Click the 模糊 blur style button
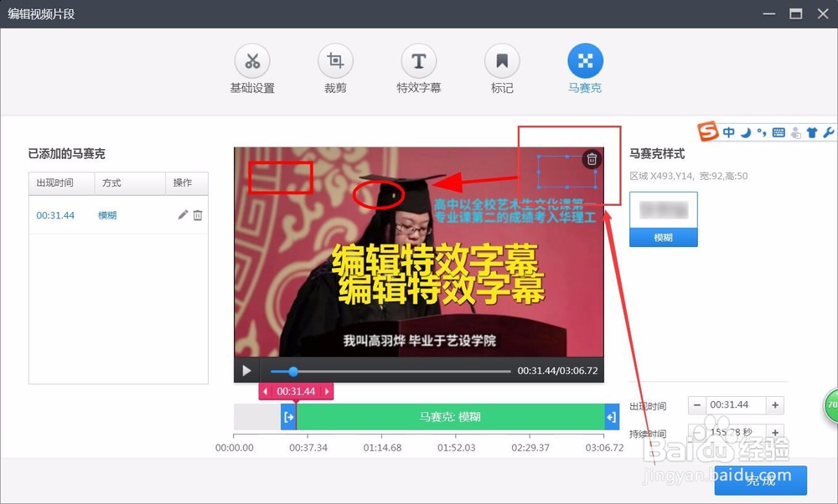Image resolution: width=838 pixels, height=504 pixels. [663, 237]
